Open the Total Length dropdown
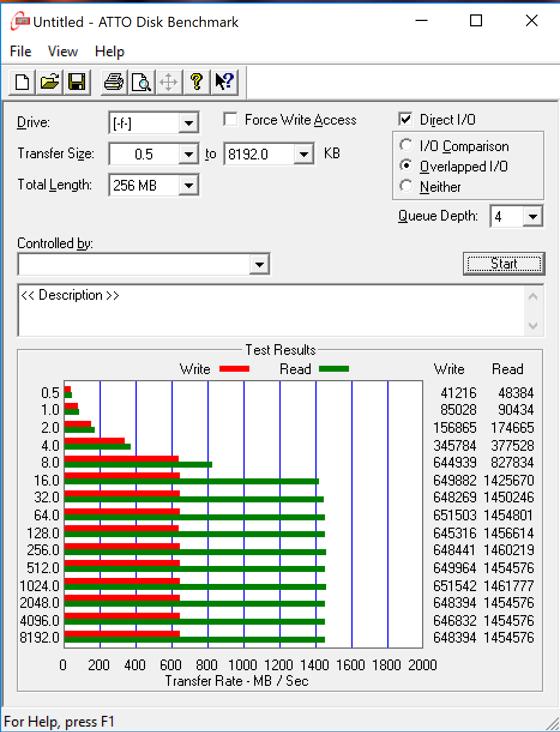The width and height of the screenshot is (560, 732). pyautogui.click(x=188, y=185)
